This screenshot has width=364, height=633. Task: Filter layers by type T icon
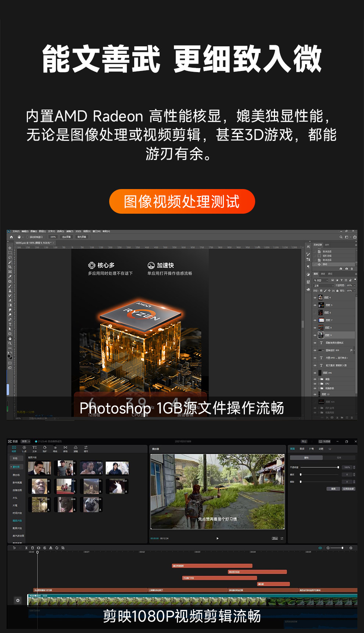342,280
